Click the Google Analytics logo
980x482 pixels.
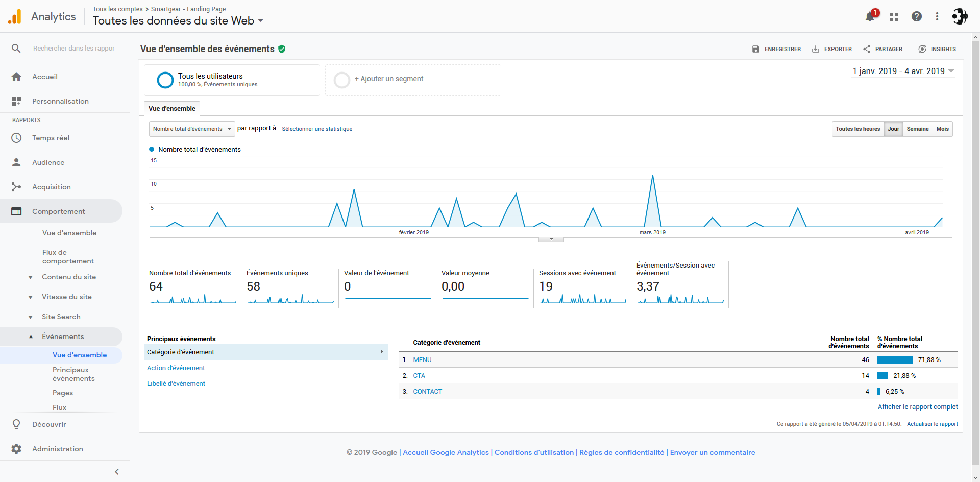point(15,17)
